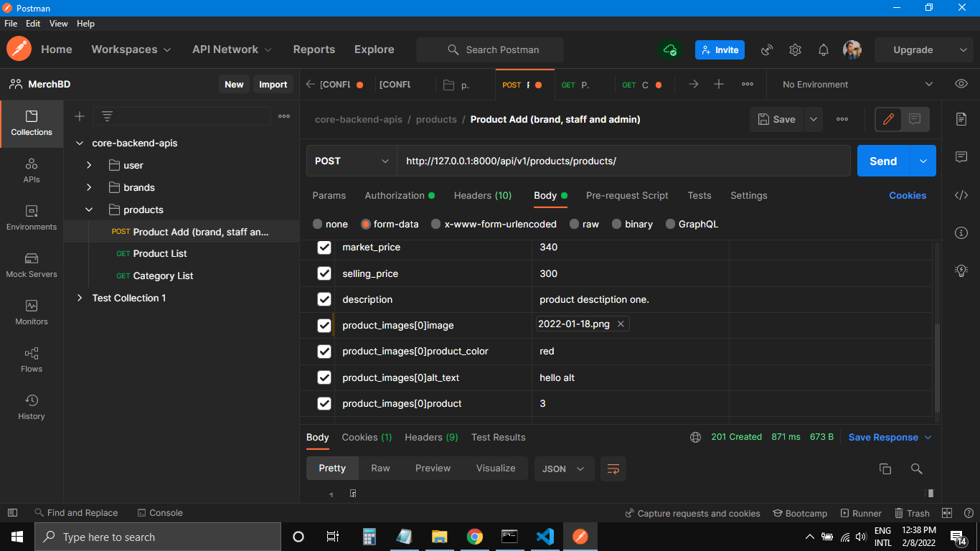Screen dimensions: 980x551
Task: Open the Environments sidebar panel
Action: 32,218
